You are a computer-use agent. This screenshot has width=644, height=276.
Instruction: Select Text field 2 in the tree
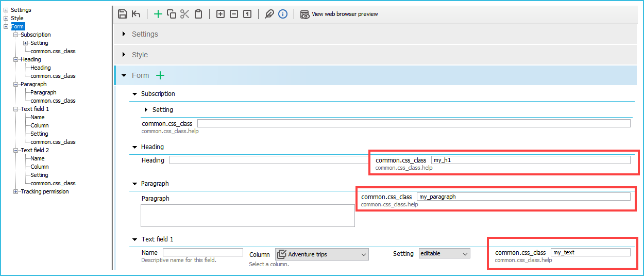[35, 150]
